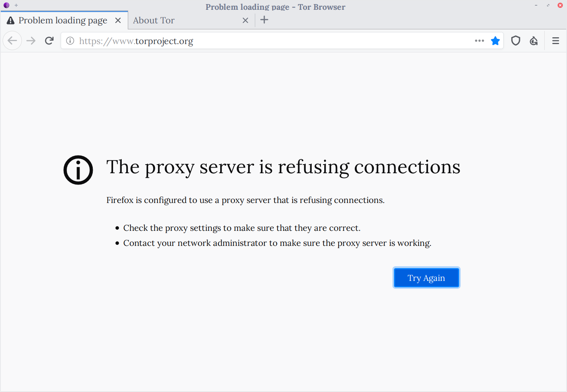
Task: Show site information icon in address bar
Action: click(70, 41)
